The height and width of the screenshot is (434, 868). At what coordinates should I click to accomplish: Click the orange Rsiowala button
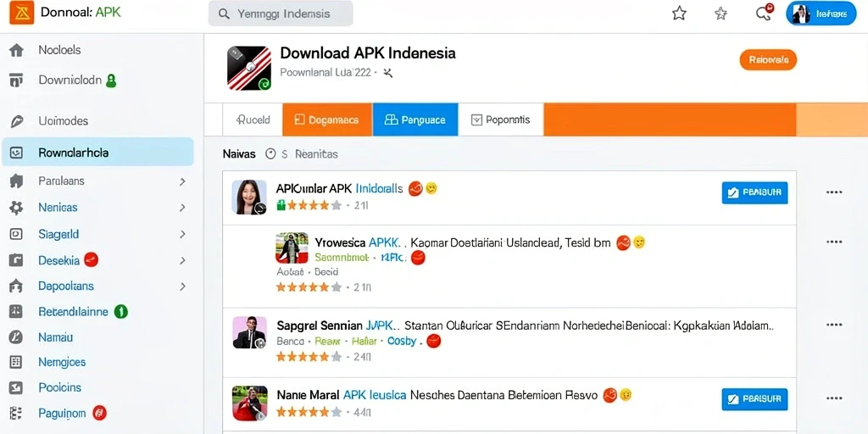[x=768, y=60]
